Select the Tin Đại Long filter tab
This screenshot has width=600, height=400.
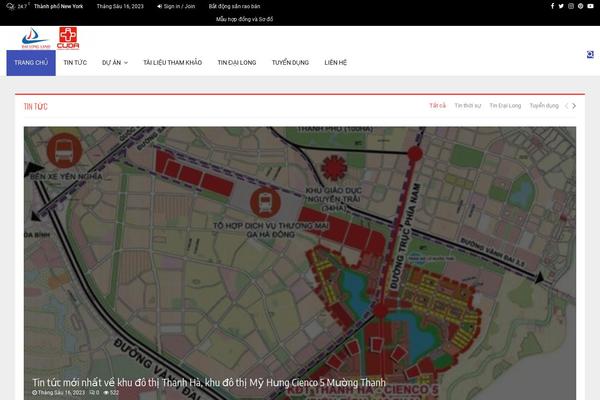pyautogui.click(x=505, y=106)
